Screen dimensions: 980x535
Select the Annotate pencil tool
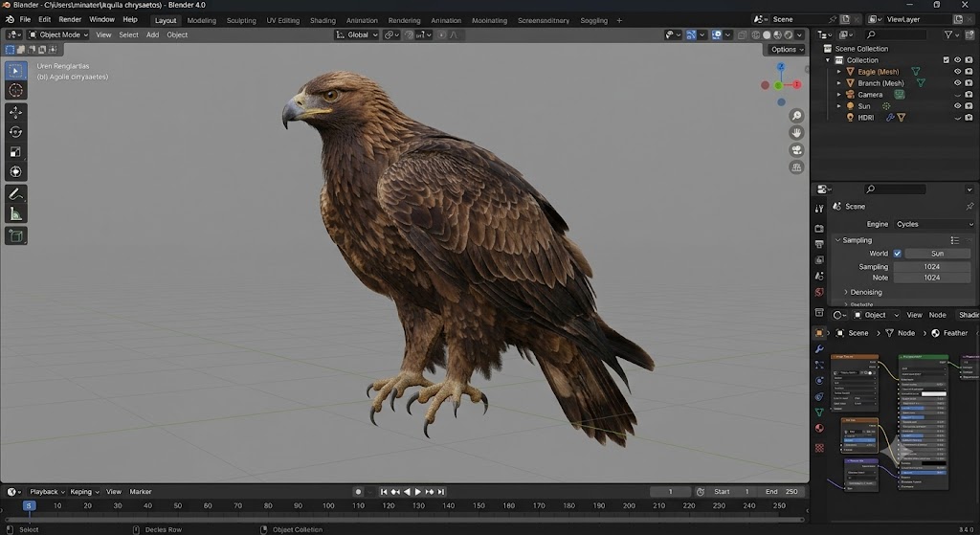point(15,194)
